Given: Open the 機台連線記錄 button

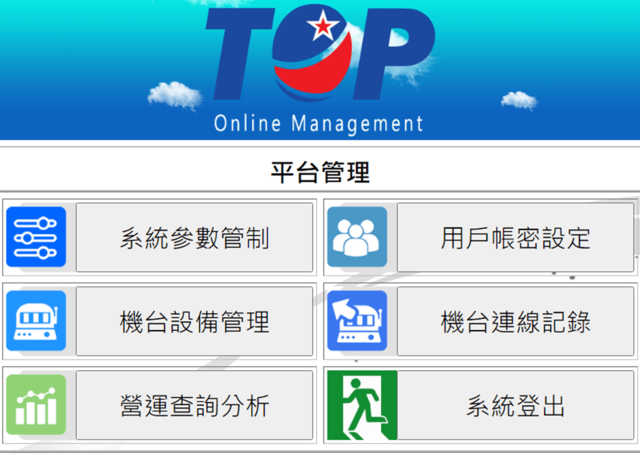Looking at the screenshot, I should [515, 321].
